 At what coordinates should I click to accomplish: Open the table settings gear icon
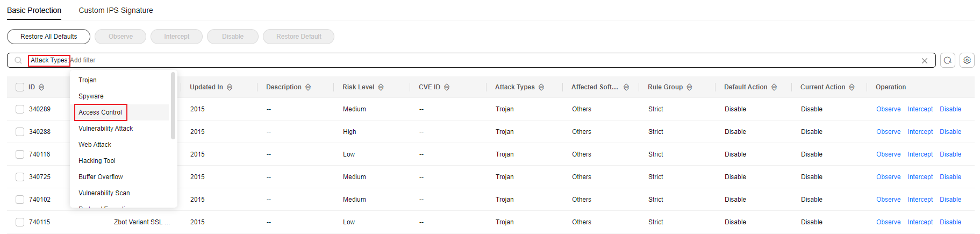point(967,60)
